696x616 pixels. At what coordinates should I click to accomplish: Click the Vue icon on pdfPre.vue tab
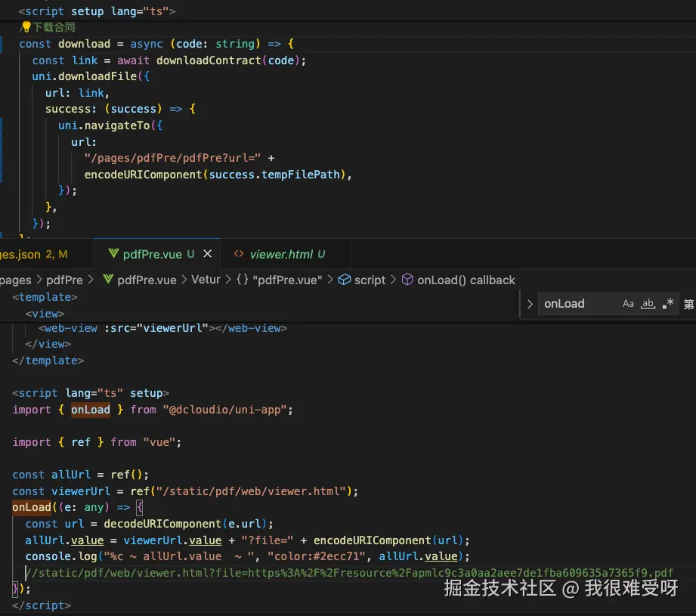tap(113, 254)
